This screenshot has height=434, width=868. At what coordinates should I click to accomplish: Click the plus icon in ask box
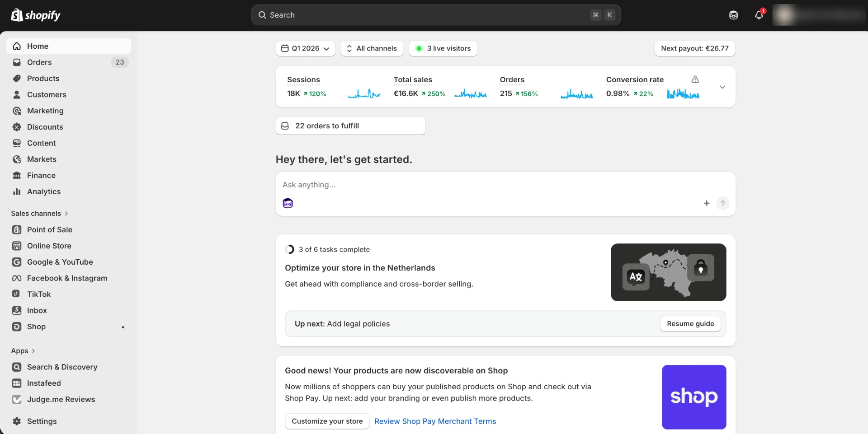(707, 203)
